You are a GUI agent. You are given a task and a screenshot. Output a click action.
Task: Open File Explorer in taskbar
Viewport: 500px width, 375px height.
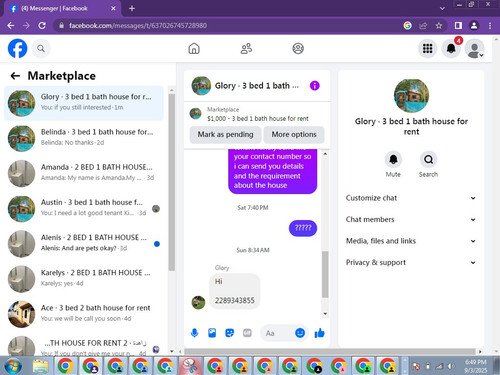click(x=40, y=366)
